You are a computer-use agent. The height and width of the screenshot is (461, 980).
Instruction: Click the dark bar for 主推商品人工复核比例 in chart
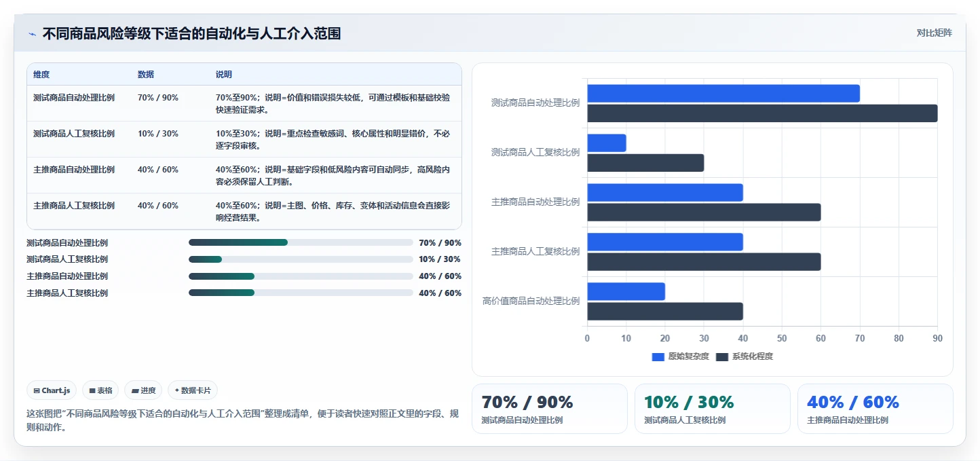pyautogui.click(x=704, y=262)
